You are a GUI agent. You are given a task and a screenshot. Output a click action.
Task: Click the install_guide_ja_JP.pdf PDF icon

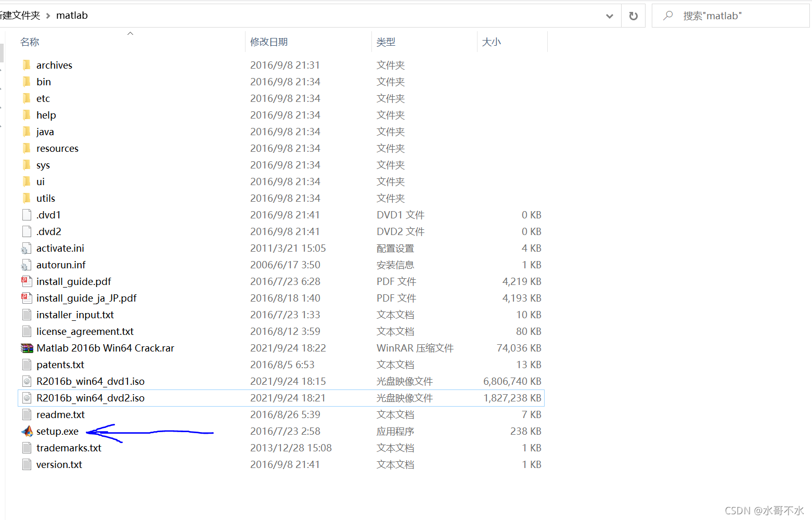click(x=27, y=298)
